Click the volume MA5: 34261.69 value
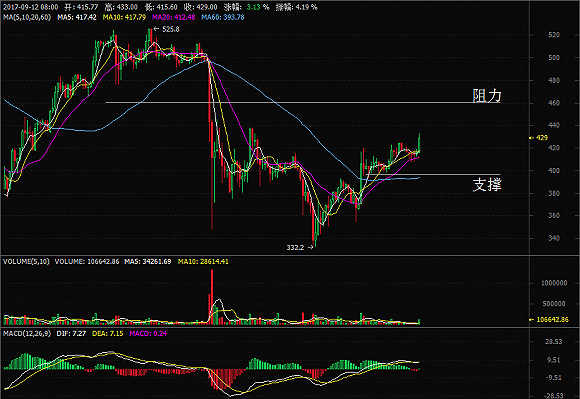Viewport: 580px width, 399px height. pos(148,261)
